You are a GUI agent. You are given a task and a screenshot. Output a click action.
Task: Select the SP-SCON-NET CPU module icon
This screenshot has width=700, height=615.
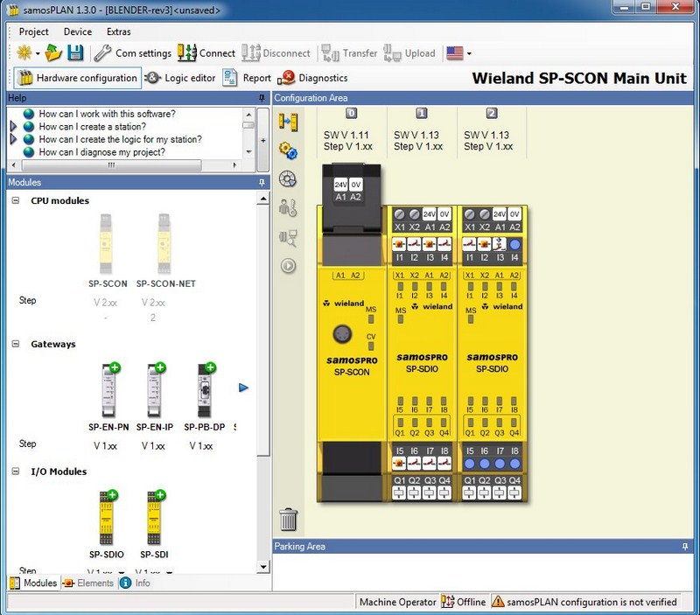164,244
